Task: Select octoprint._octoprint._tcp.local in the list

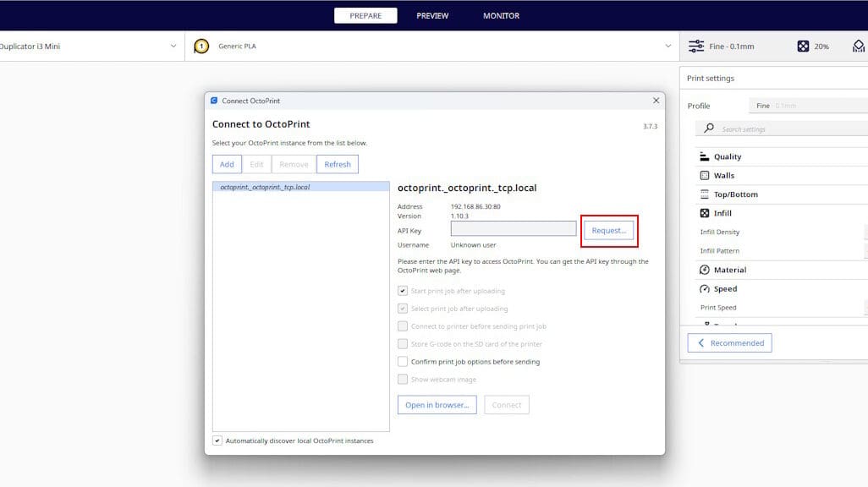Action: click(x=300, y=187)
